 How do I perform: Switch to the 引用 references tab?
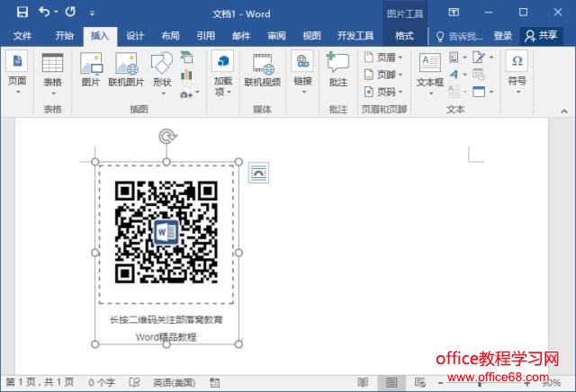point(205,36)
